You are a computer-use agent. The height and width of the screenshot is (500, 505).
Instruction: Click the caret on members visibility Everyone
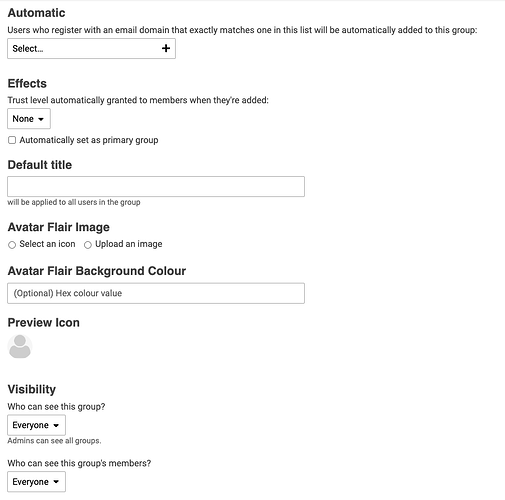56,482
